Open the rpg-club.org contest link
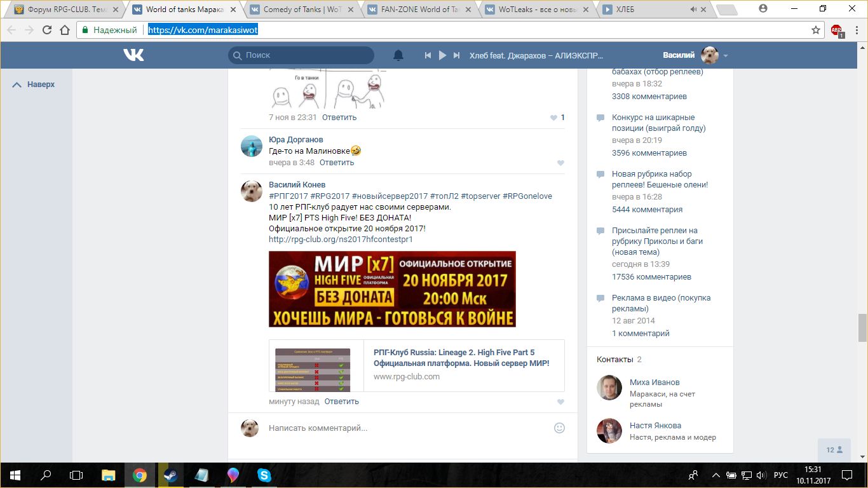The height and width of the screenshot is (488, 868). point(340,240)
